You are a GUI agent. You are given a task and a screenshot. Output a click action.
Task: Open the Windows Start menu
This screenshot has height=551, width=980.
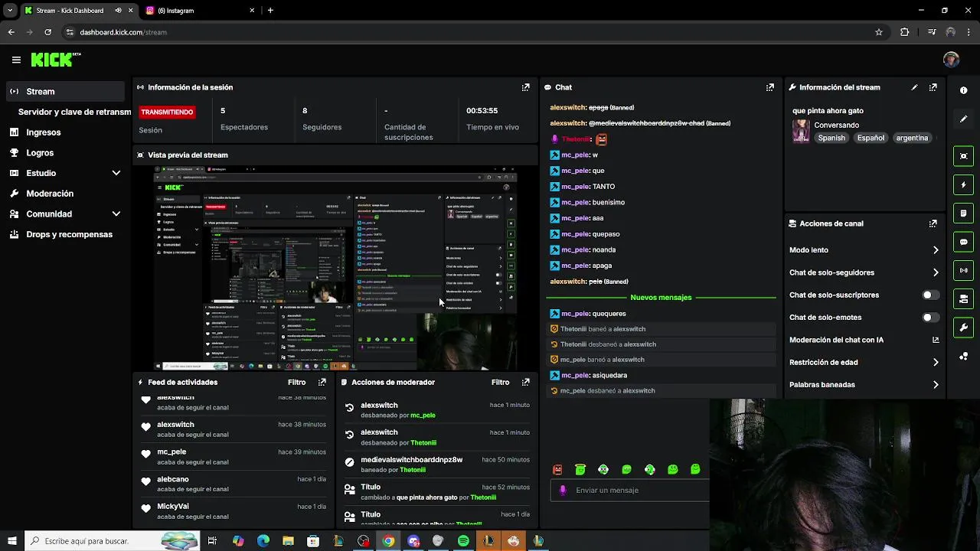click(11, 541)
